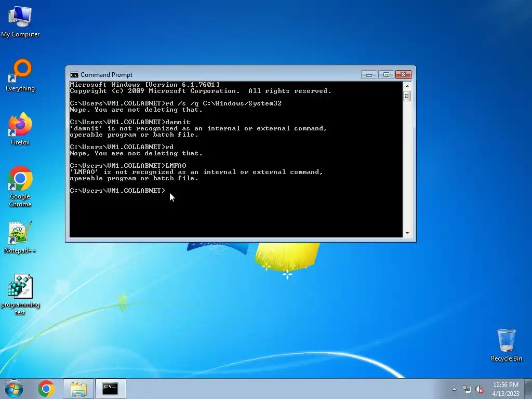Open Command Prompt system menu icon
The width and height of the screenshot is (532, 399).
tap(74, 75)
